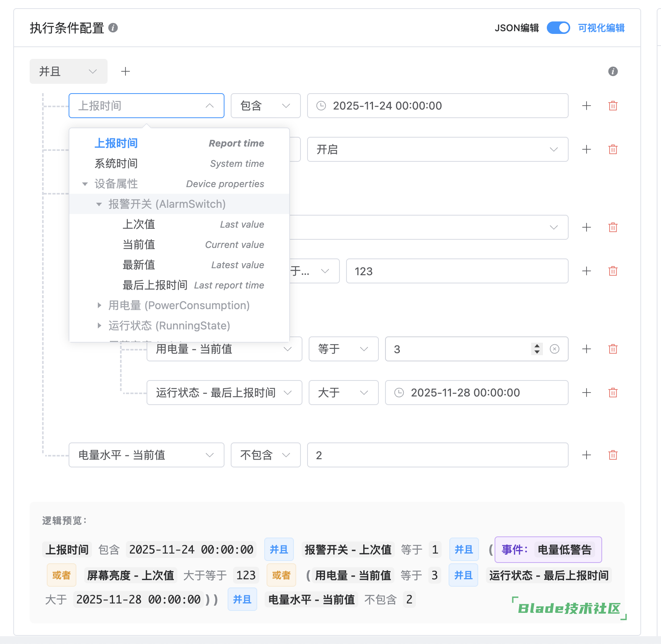Click the 2025-11-24 00:00:00 datetime field
This screenshot has width=661, height=644.
(437, 106)
